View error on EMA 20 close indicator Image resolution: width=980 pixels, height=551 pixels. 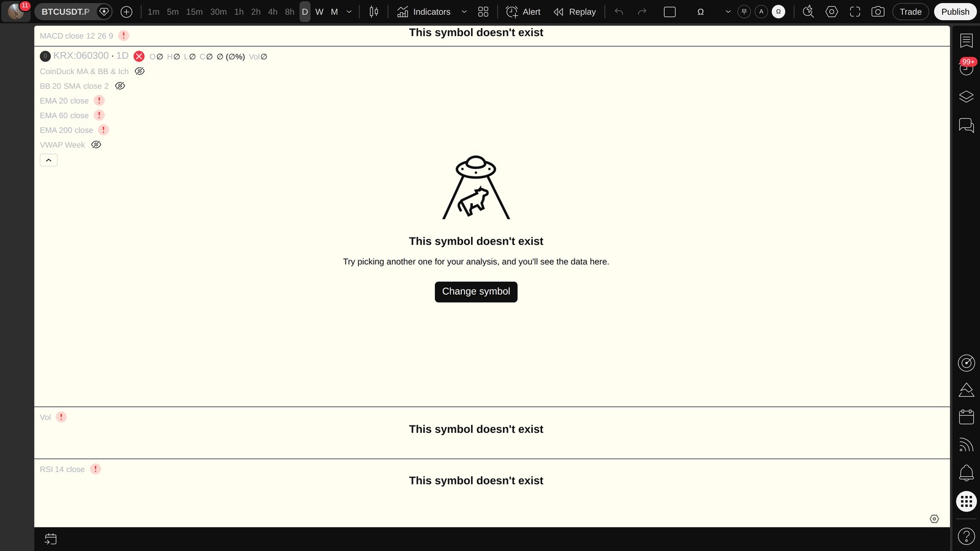tap(99, 100)
